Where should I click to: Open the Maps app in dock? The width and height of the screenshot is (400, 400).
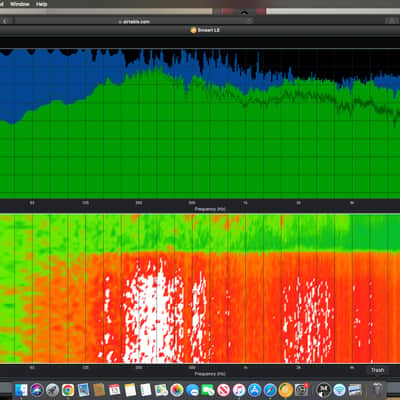pyautogui.click(x=161, y=389)
